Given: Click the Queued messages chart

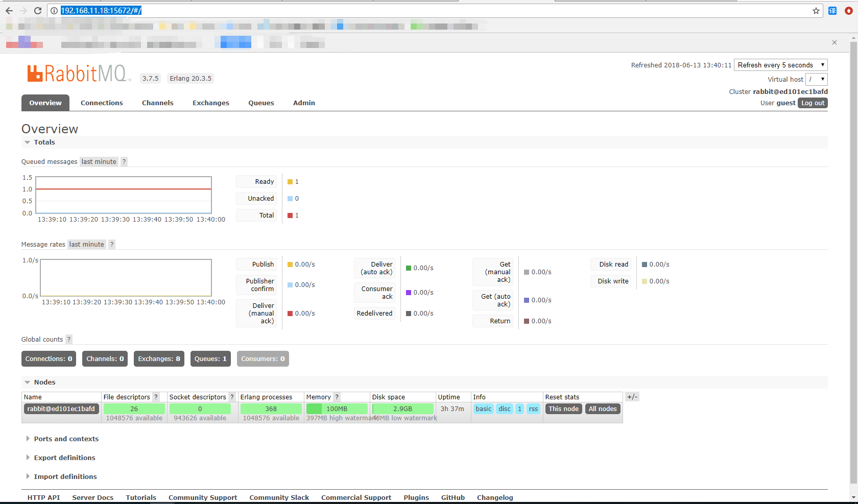Looking at the screenshot, I should pyautogui.click(x=124, y=195).
